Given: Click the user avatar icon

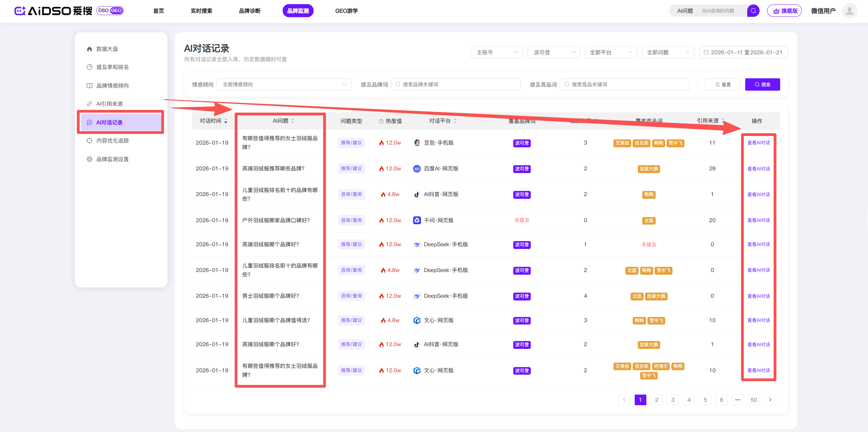Looking at the screenshot, I should click(x=849, y=11).
